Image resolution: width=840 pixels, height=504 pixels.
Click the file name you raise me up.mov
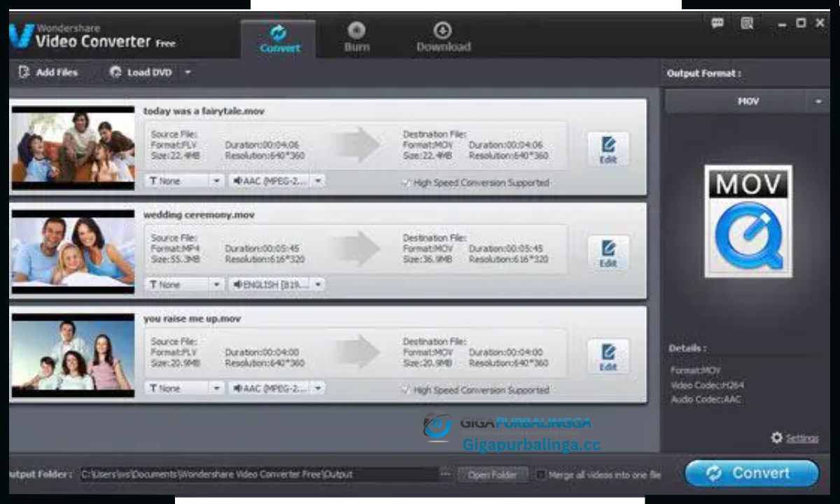[192, 318]
